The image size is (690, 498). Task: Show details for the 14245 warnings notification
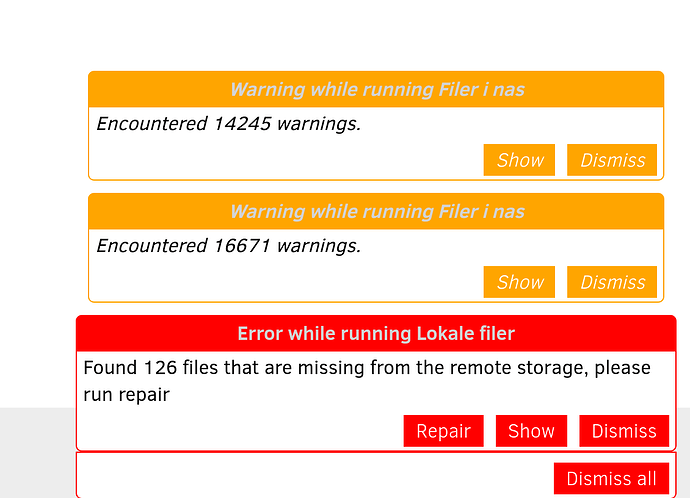[519, 160]
